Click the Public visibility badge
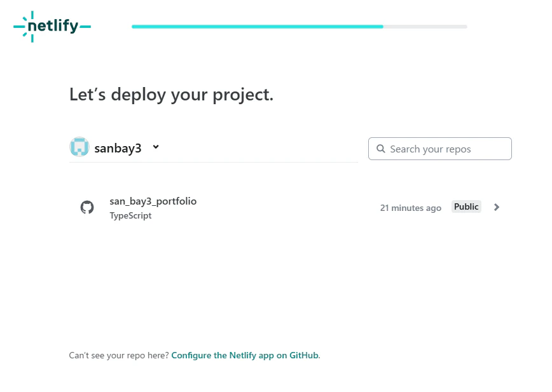Viewport: 552px width, 392px height. point(466,206)
